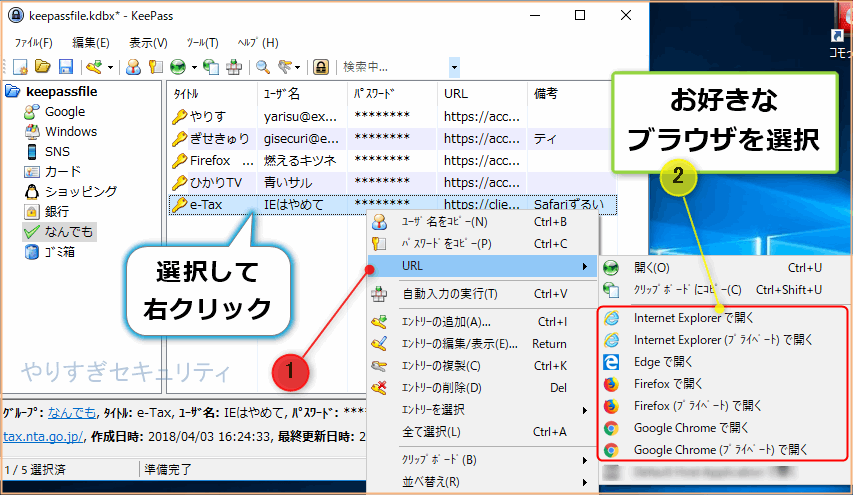Click the Show entries toolbar icon
This screenshot has width=853, height=495.
tap(285, 67)
